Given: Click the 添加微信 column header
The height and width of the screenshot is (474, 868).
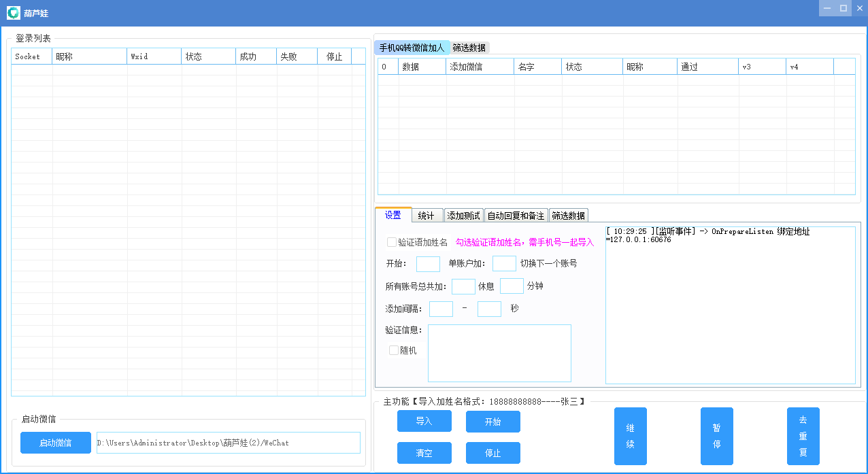Looking at the screenshot, I should (x=480, y=67).
